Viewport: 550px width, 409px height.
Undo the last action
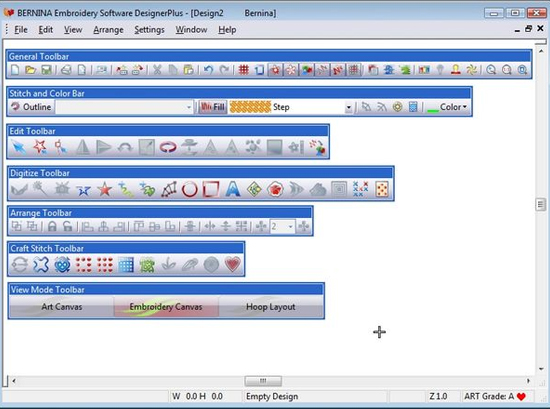point(208,70)
